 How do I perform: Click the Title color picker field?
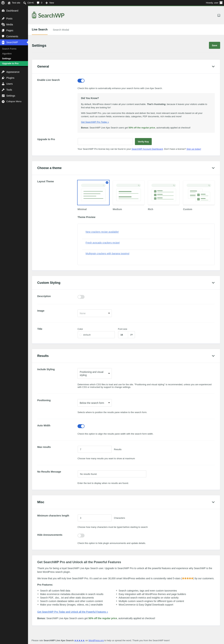click(x=96, y=335)
